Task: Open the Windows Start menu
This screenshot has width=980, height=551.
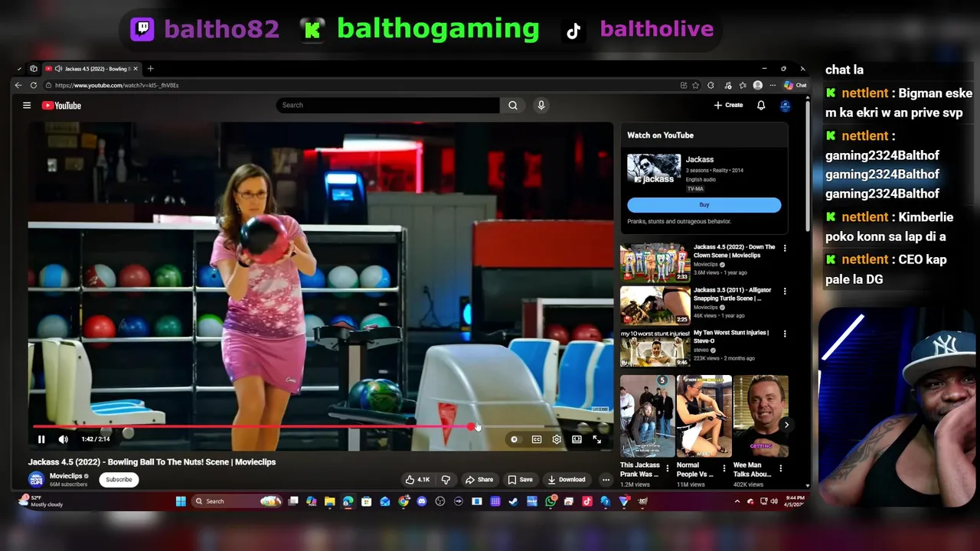Action: (x=181, y=501)
